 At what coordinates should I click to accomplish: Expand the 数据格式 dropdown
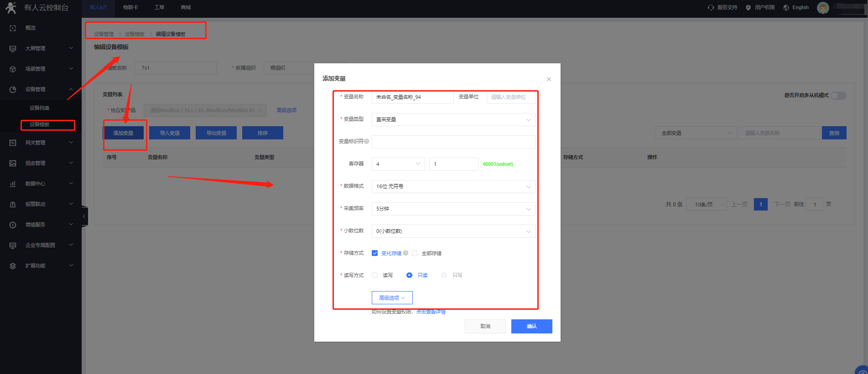click(x=453, y=186)
